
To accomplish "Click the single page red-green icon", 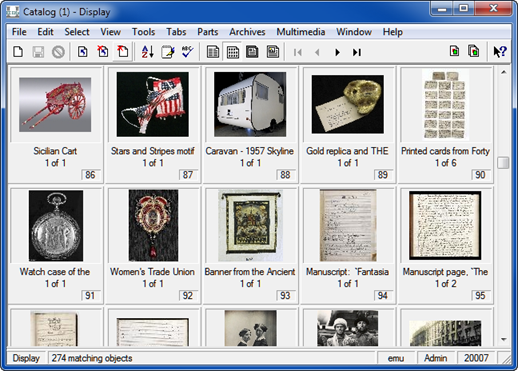I will [454, 51].
